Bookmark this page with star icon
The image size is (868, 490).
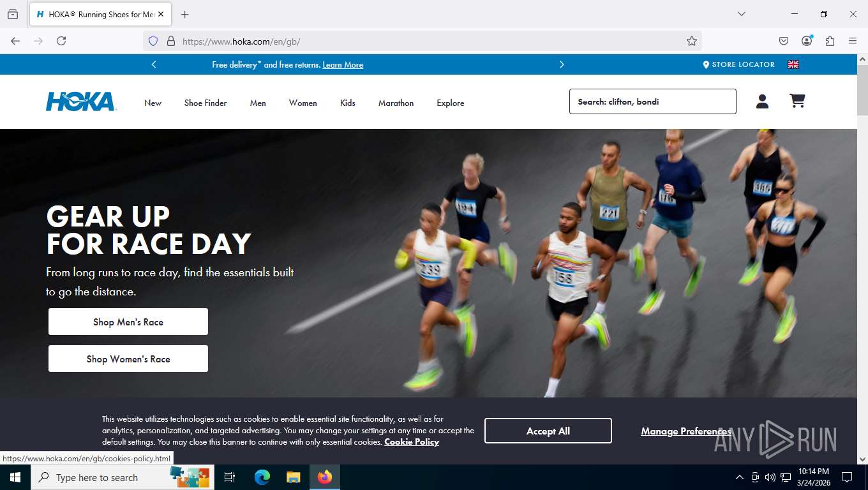pos(692,41)
